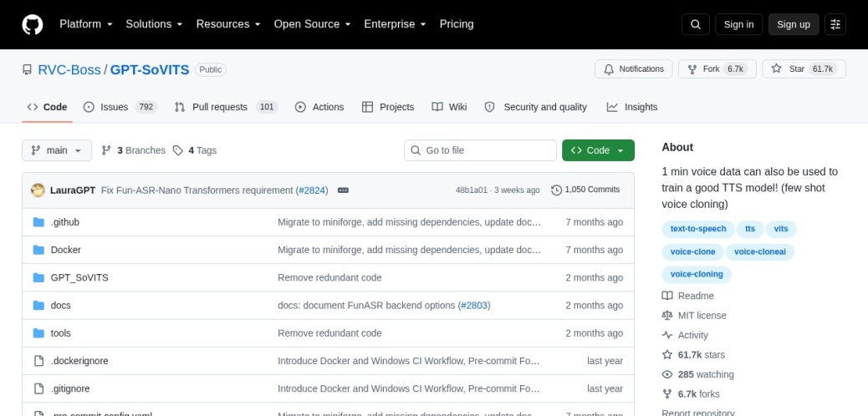The height and width of the screenshot is (416, 868).
Task: Click the star icon in Star button
Action: (777, 68)
